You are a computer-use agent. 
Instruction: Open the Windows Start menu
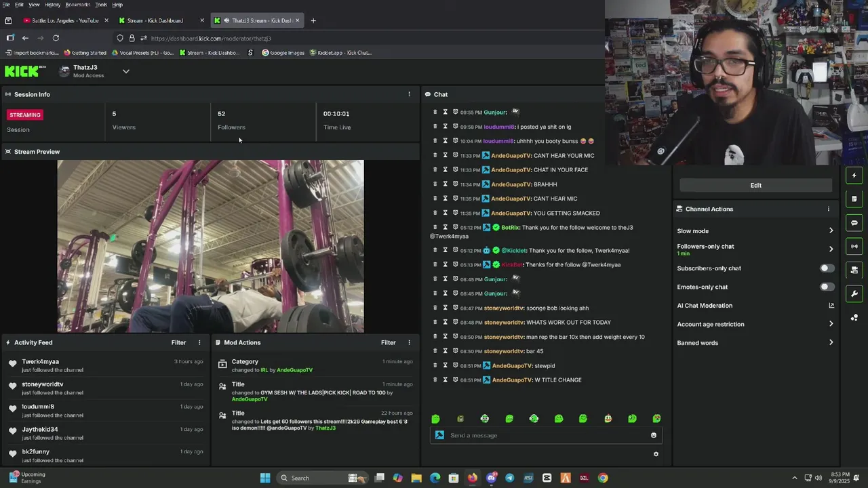pos(265,478)
